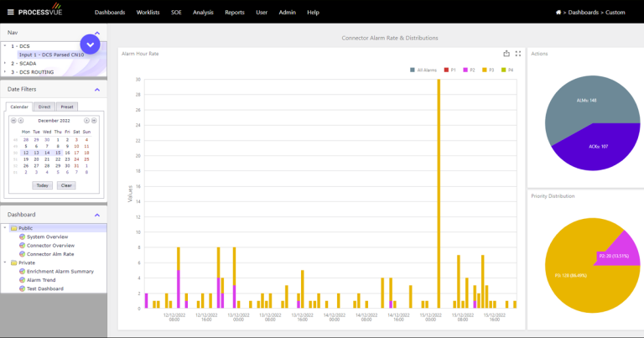Screen dimensions: 644x338
Task: Click the ACKs: 107 slice in Actions pie
Action: (598, 146)
